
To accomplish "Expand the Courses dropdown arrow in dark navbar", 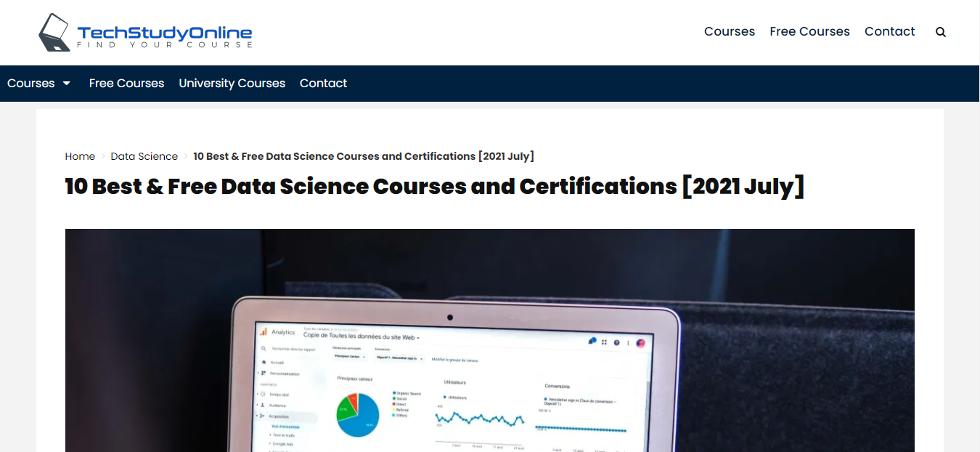I will point(68,83).
